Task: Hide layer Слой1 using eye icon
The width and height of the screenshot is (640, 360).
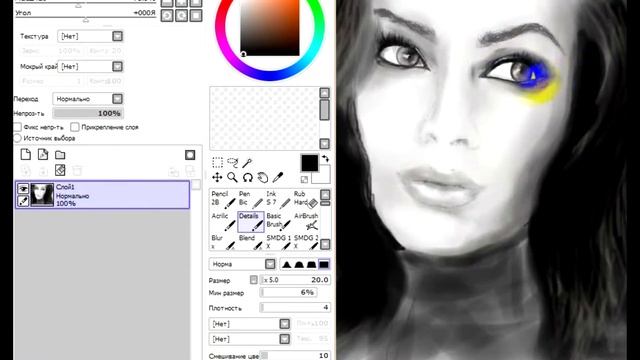Action: tap(23, 189)
